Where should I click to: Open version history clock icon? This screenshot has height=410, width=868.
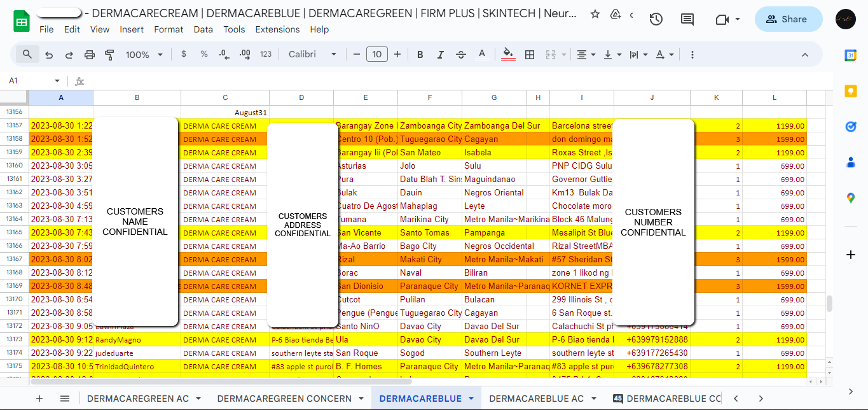656,19
